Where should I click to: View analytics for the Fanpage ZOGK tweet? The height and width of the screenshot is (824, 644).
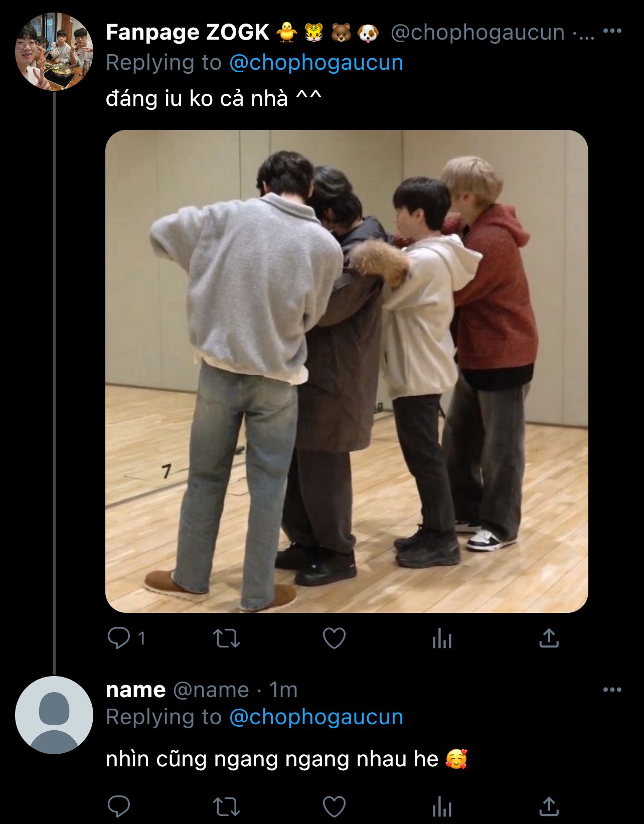point(442,639)
